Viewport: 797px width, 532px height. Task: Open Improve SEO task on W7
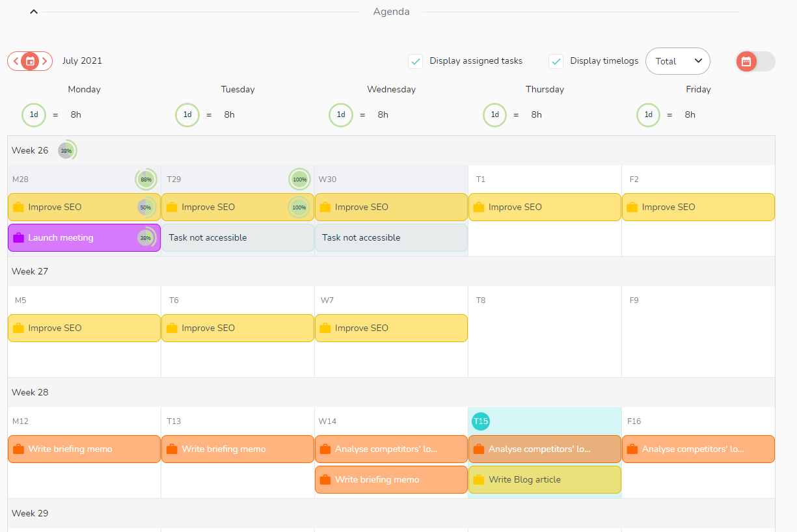coord(391,328)
